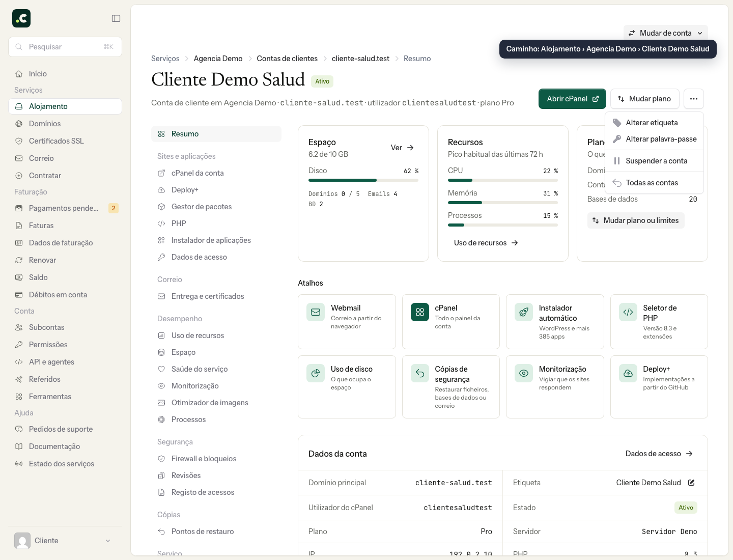Click the Certificados SSL shield icon
Screen dimensions: 733x560
(x=19, y=141)
